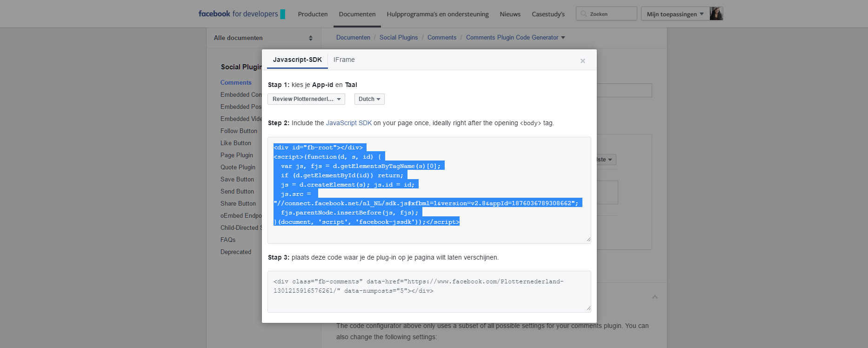Open Follow Button in sidebar
The height and width of the screenshot is (348, 868).
coord(239,131)
